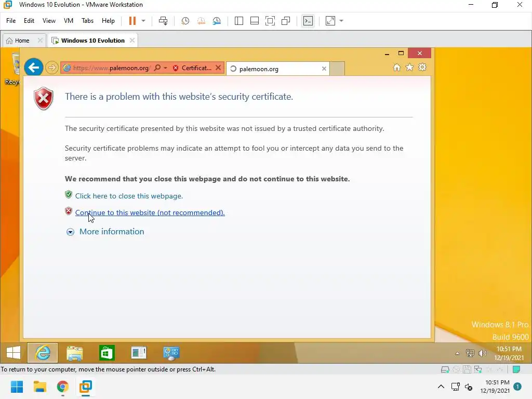532x399 pixels.
Task: Toggle the VMware thumbnail bar
Action: 255,21
